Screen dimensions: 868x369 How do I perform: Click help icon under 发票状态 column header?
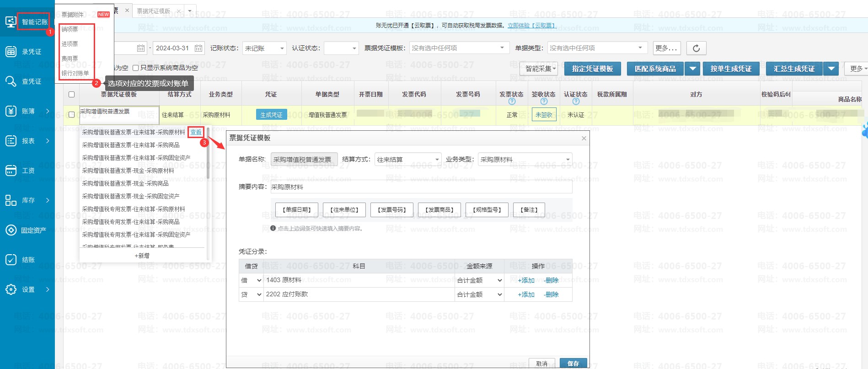tap(512, 102)
